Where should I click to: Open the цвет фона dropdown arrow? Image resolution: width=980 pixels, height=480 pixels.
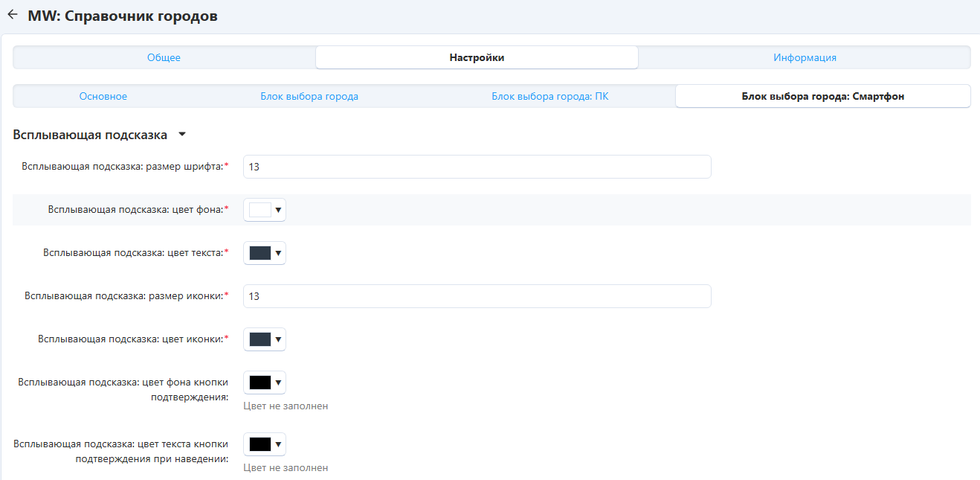pos(278,211)
